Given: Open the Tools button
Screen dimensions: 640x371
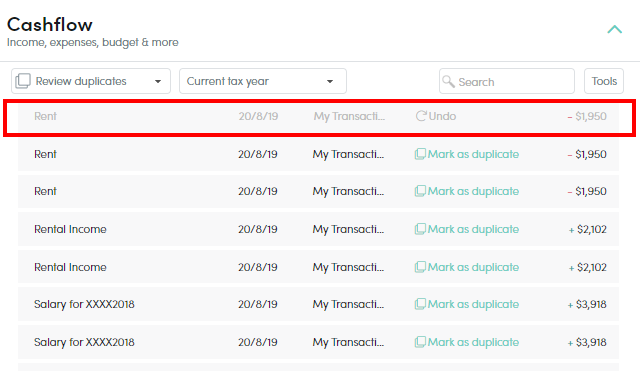Looking at the screenshot, I should [x=604, y=81].
